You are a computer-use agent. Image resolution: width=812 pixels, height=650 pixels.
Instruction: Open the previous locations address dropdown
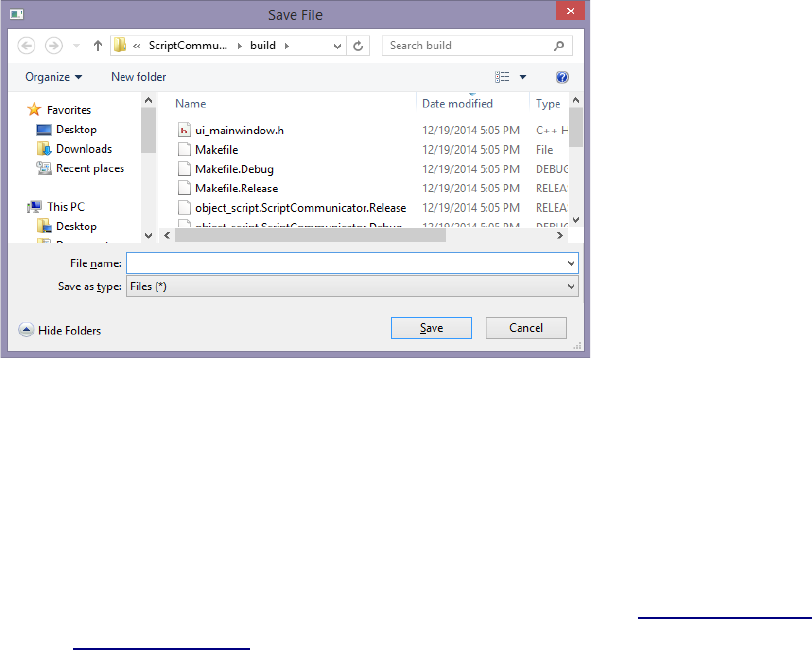click(x=337, y=46)
